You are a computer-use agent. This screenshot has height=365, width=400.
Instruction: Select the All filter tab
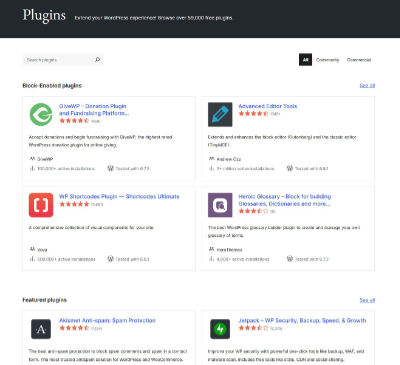click(x=305, y=60)
